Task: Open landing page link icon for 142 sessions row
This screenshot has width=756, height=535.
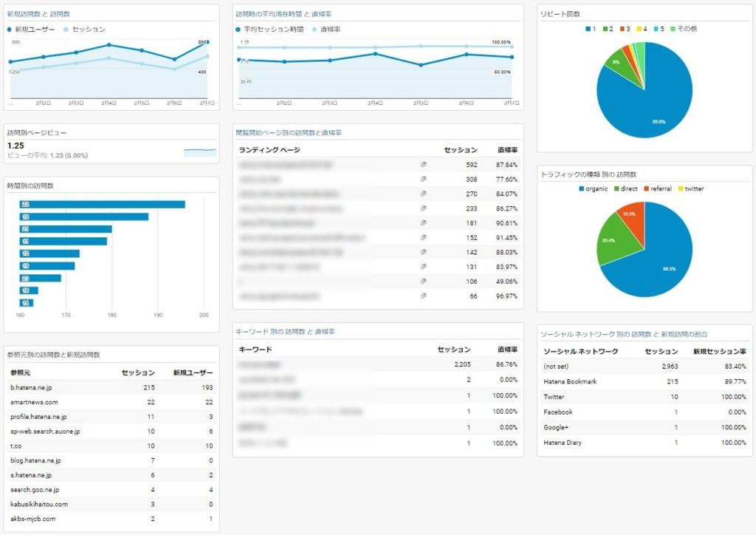Action: [423, 252]
